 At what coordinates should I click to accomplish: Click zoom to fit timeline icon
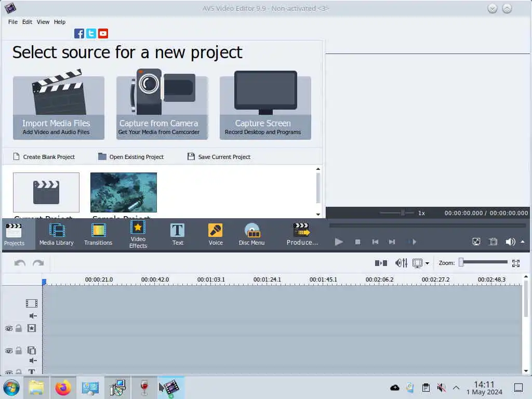tap(516, 263)
